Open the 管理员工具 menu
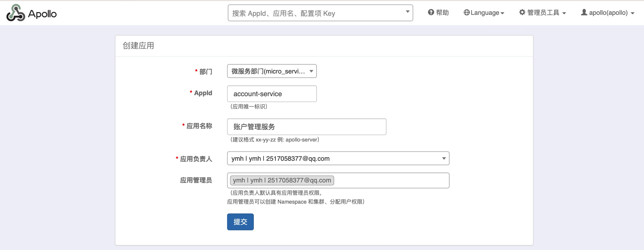 (x=543, y=12)
